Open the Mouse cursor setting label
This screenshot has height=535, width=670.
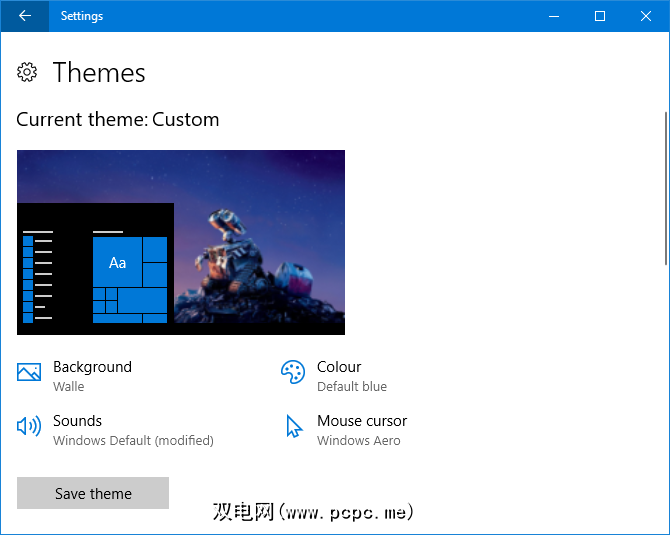(362, 421)
